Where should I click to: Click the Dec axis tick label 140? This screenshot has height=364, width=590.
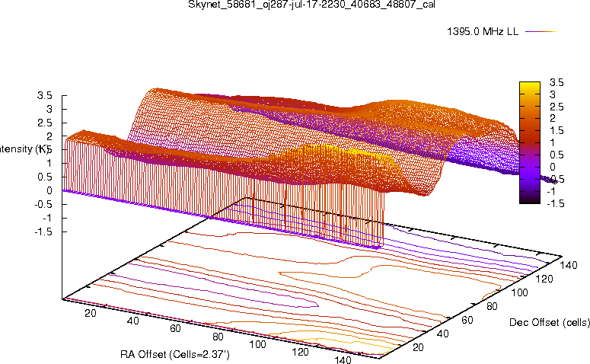(x=569, y=265)
